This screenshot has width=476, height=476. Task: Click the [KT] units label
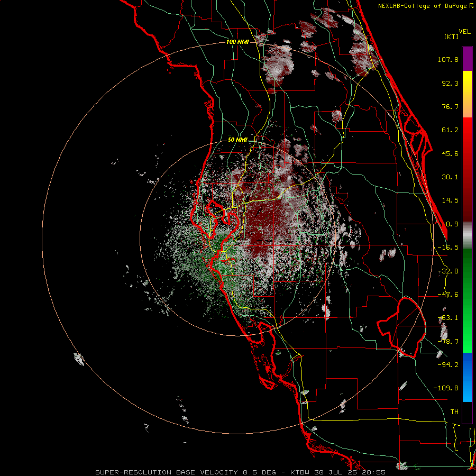click(451, 36)
